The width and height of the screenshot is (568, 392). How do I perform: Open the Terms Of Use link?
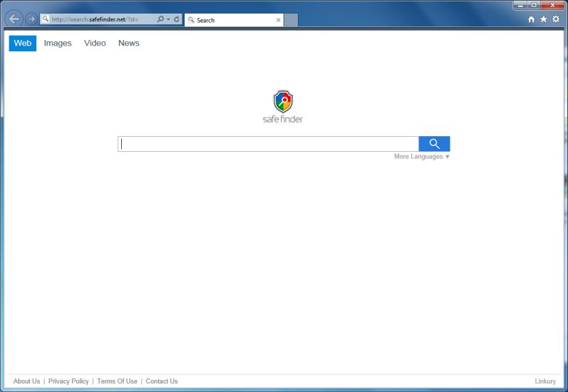point(117,381)
